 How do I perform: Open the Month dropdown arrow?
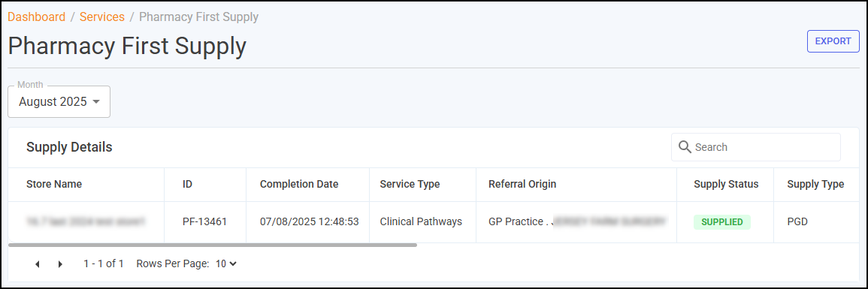(x=96, y=102)
